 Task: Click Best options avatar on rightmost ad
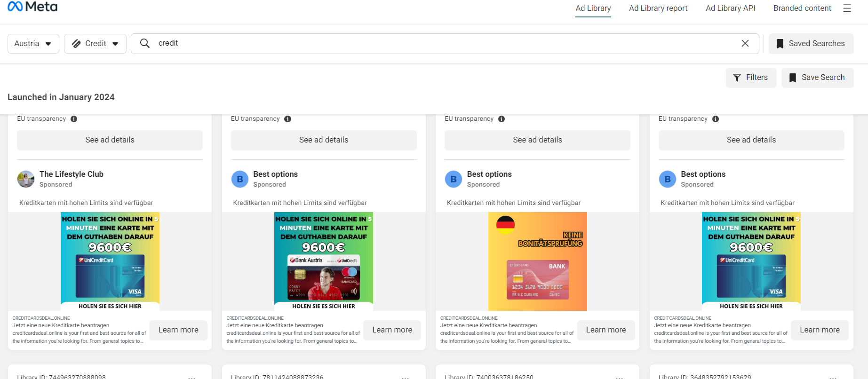pyautogui.click(x=668, y=179)
